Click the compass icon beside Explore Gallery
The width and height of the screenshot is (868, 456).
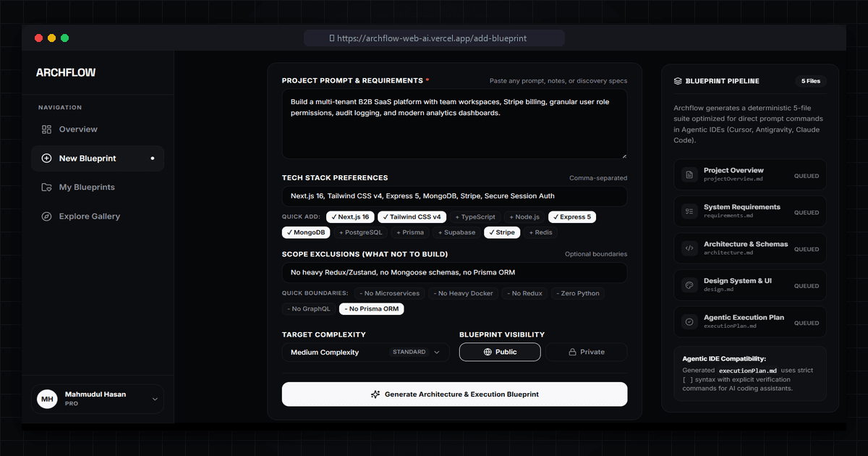point(46,216)
